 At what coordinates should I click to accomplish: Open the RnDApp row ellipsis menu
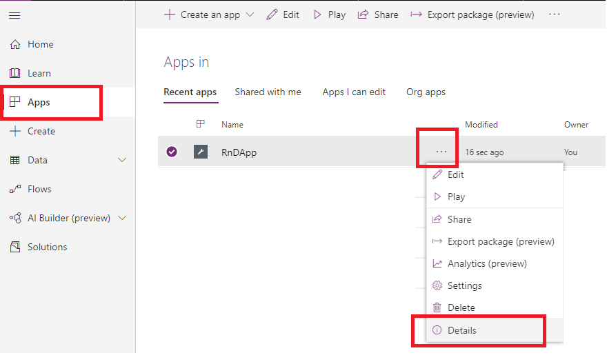click(x=441, y=152)
